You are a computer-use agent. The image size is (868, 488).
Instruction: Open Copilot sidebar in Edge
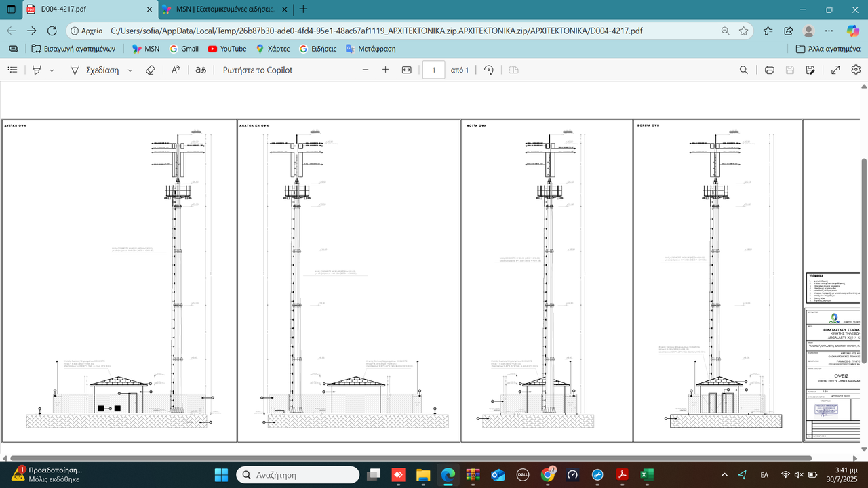pos(853,30)
